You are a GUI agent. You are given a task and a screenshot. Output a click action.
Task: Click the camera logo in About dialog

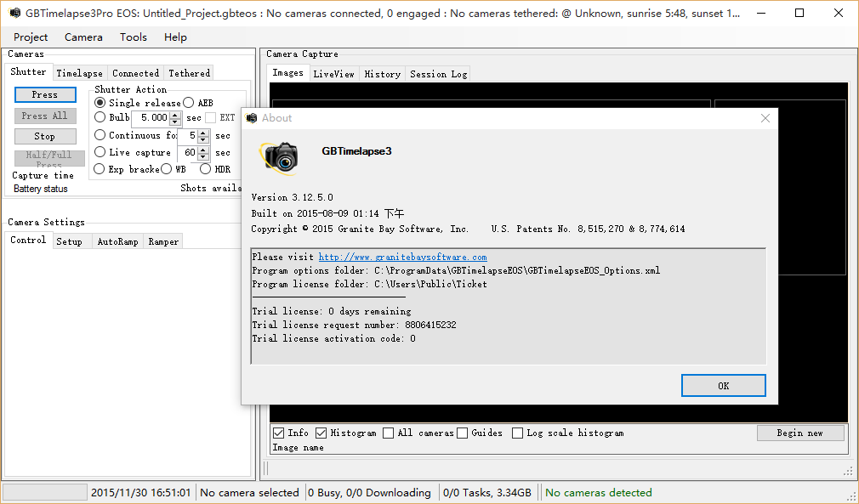click(281, 157)
